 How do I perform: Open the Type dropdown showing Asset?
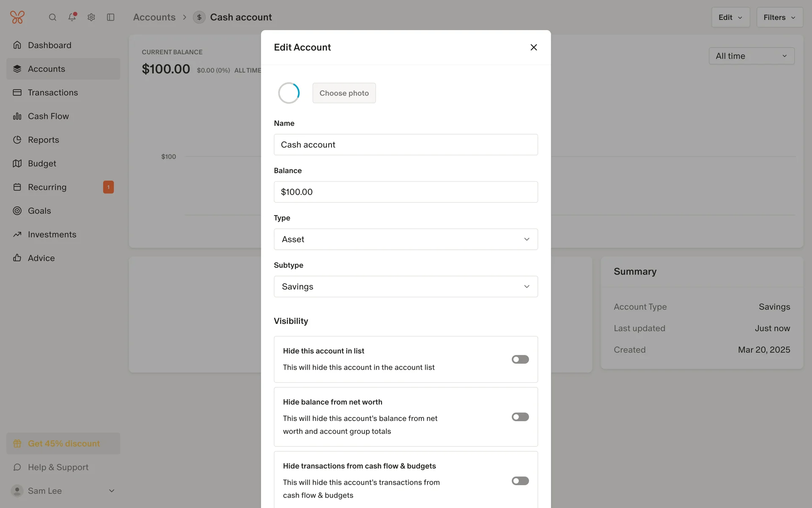click(406, 239)
